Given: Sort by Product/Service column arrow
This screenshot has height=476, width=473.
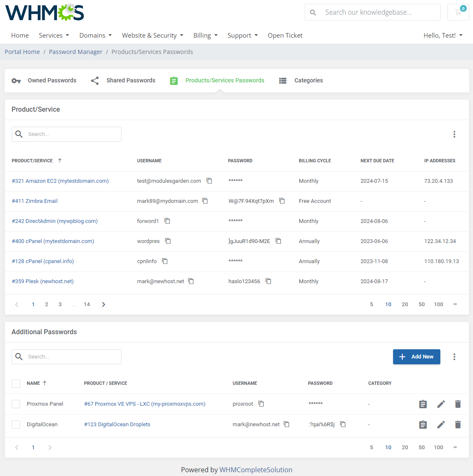Looking at the screenshot, I should pos(60,161).
